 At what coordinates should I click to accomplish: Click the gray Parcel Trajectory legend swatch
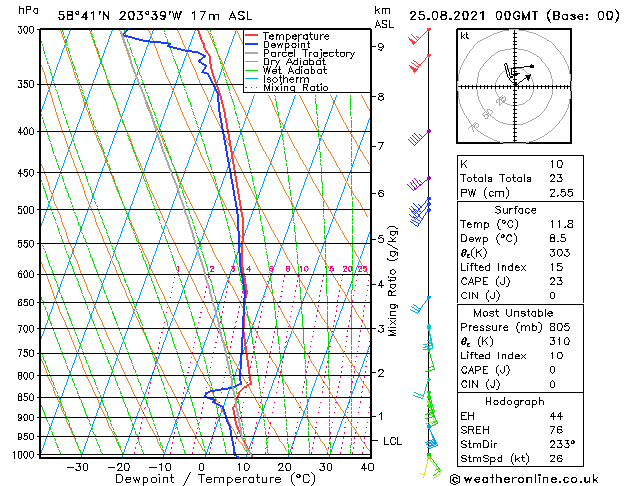click(252, 53)
